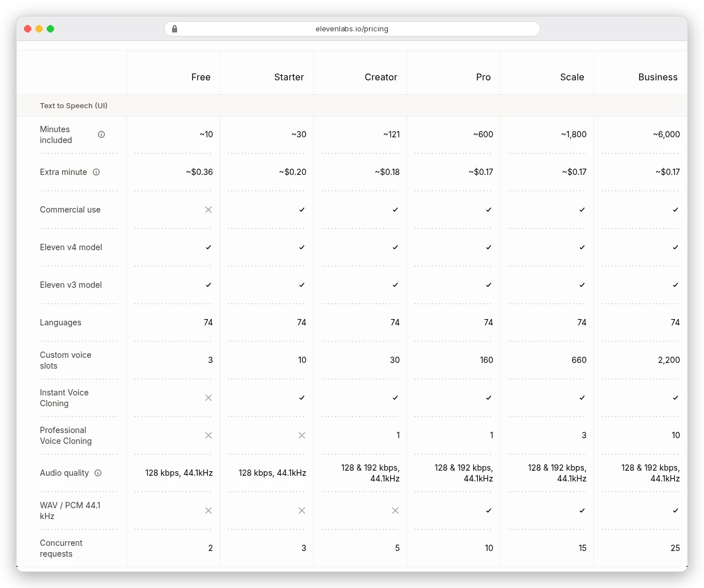Click the Professional Voice Cloning row label
The image size is (704, 588).
(66, 435)
